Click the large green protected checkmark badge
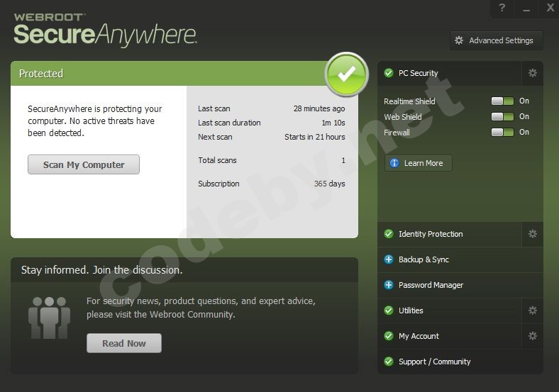 coord(346,74)
